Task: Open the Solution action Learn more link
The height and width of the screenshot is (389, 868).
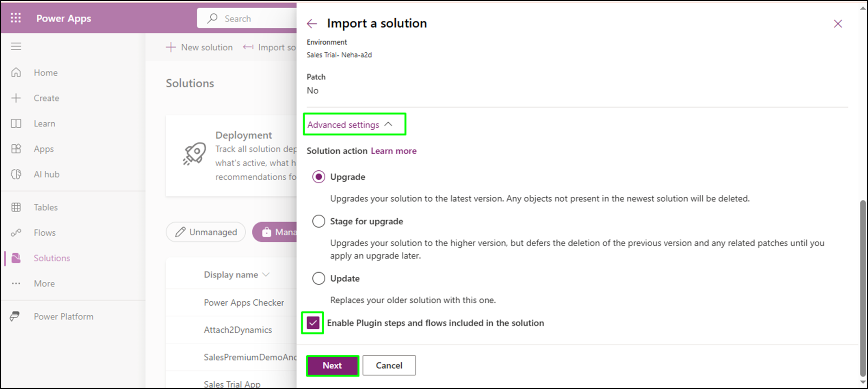Action: point(393,151)
